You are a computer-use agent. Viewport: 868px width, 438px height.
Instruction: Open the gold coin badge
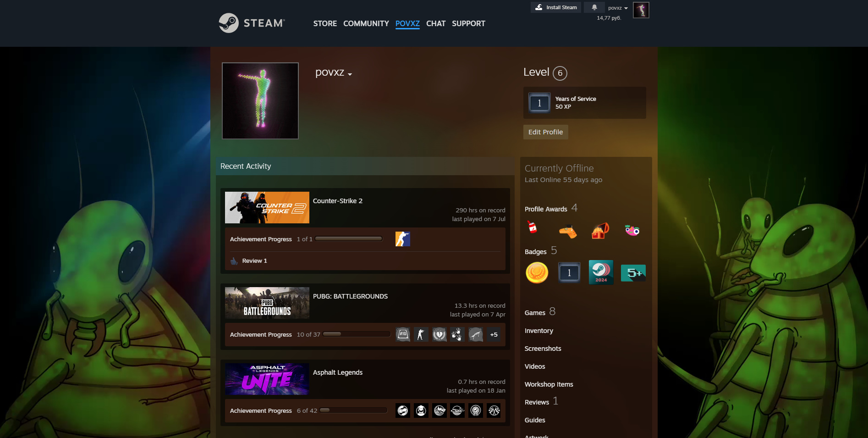(x=537, y=273)
